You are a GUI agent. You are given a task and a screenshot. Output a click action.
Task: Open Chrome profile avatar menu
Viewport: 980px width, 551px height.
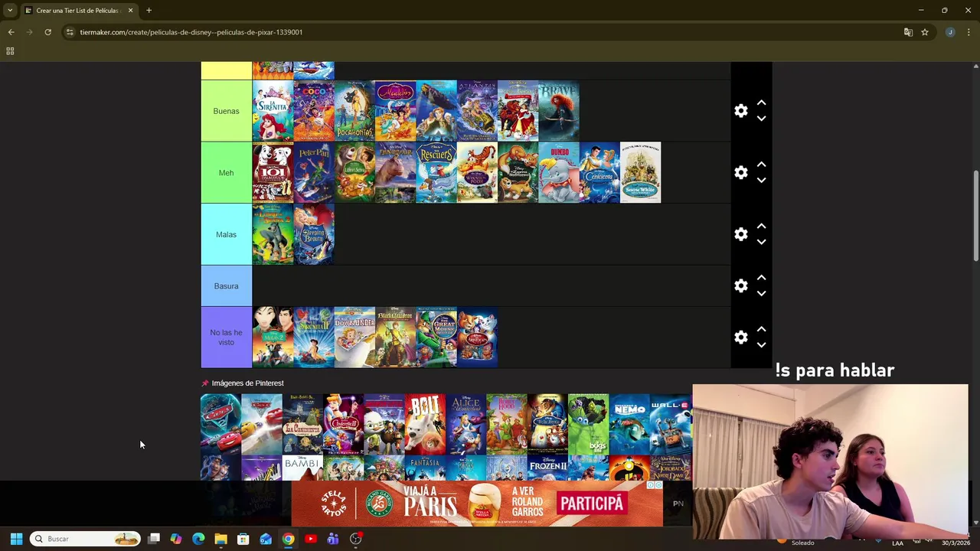(x=950, y=32)
